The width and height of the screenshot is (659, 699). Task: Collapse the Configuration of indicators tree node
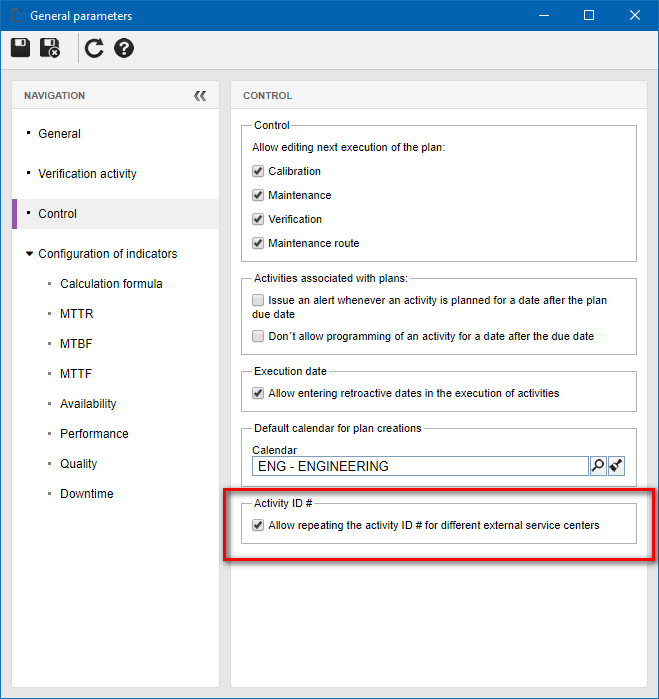pyautogui.click(x=29, y=254)
